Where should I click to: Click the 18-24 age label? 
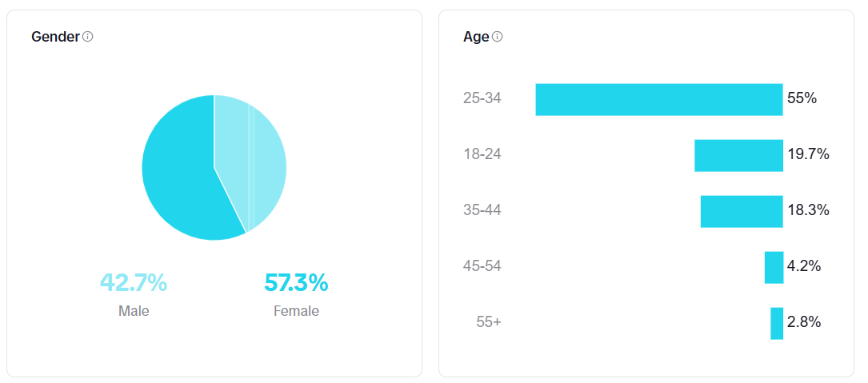(482, 154)
